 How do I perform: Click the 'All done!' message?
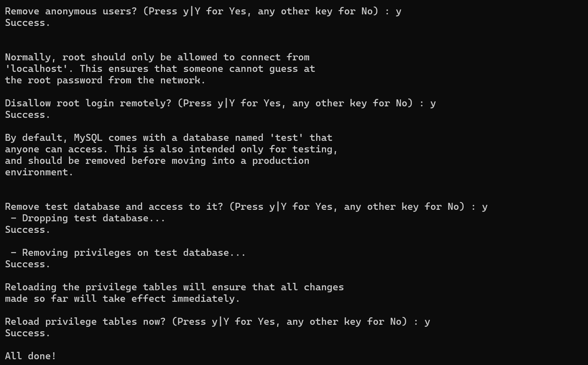coord(30,356)
